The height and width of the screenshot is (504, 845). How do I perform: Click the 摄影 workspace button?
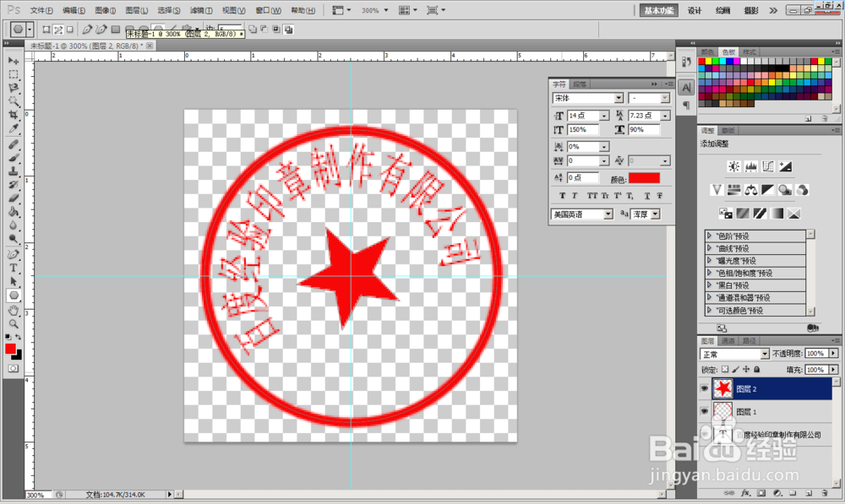pyautogui.click(x=750, y=11)
